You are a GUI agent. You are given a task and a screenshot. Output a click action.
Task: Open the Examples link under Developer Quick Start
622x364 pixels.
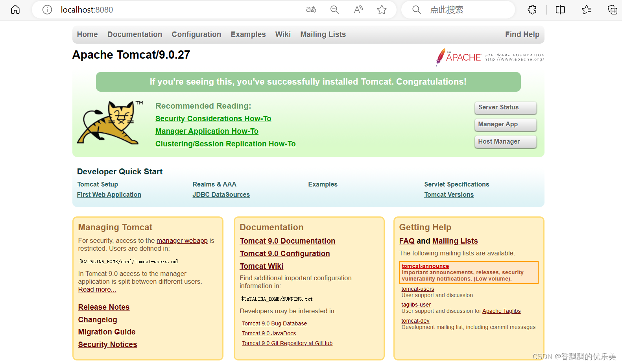tap(323, 184)
